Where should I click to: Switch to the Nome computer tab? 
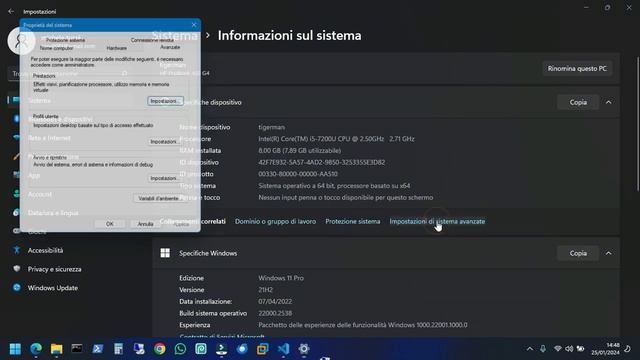coord(56,48)
